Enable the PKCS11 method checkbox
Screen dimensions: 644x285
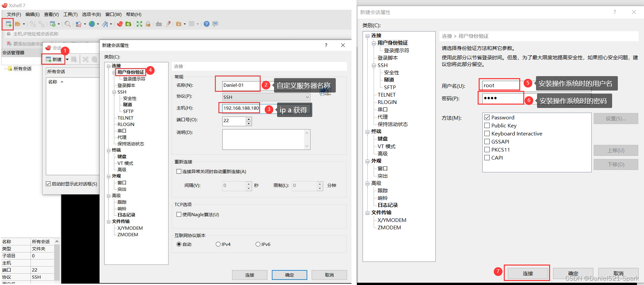coord(487,150)
